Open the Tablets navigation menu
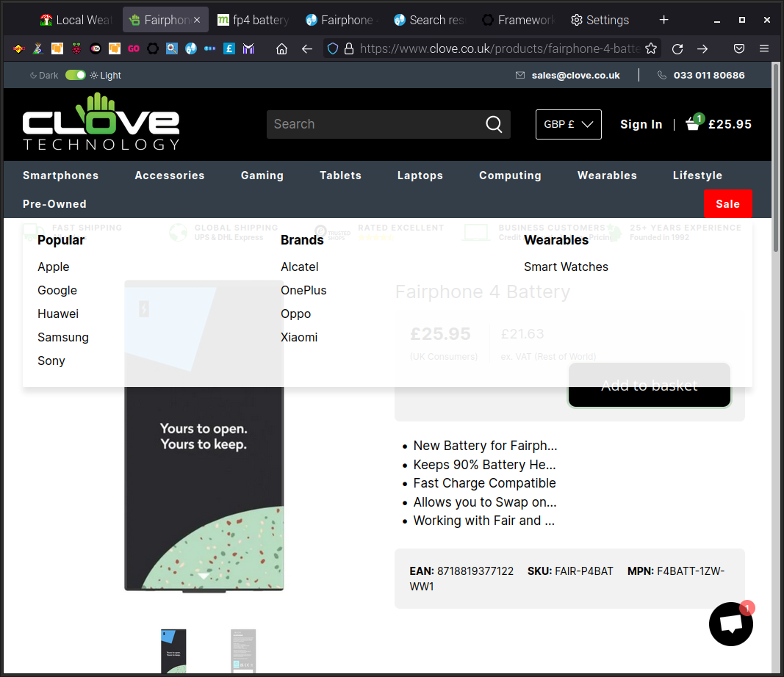This screenshot has width=784, height=677. pos(340,175)
